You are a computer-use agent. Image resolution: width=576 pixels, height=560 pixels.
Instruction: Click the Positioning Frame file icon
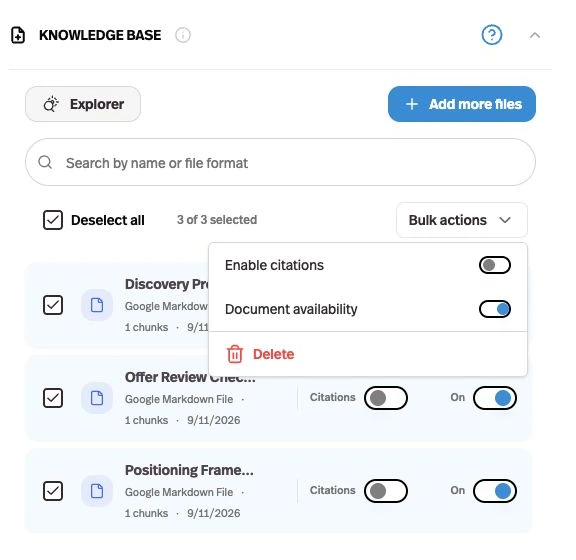[x=97, y=491]
